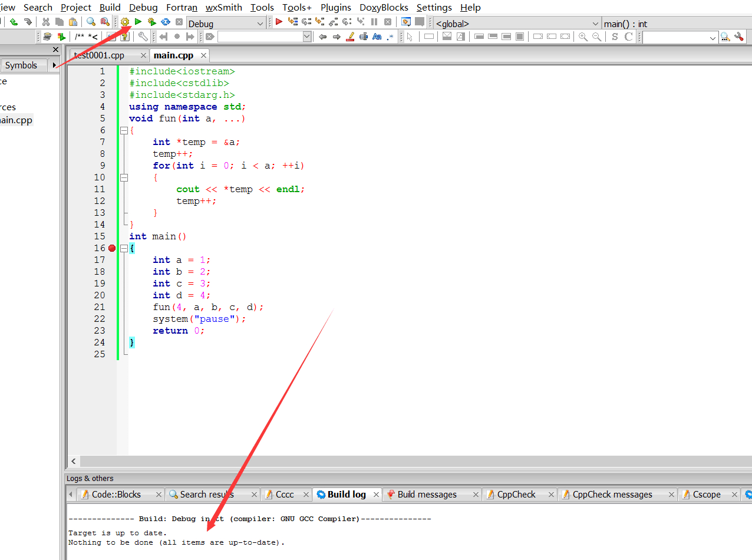Click the editor horizontal scrollbar left arrow
The height and width of the screenshot is (560, 752).
74,462
